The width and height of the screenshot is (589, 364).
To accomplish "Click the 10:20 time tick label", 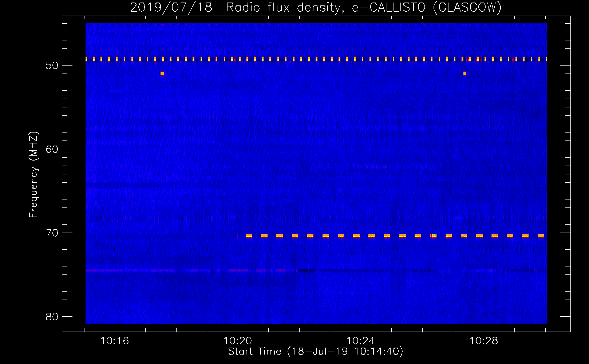I will click(238, 341).
